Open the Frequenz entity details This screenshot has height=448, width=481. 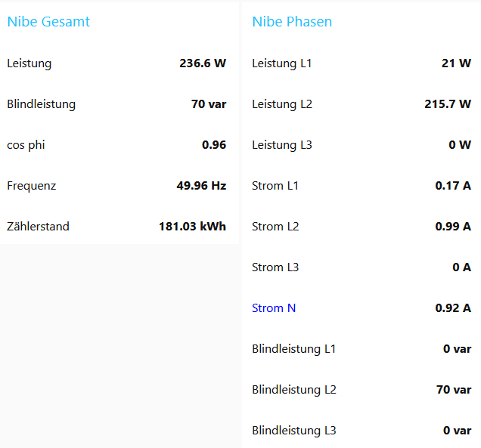click(x=32, y=186)
